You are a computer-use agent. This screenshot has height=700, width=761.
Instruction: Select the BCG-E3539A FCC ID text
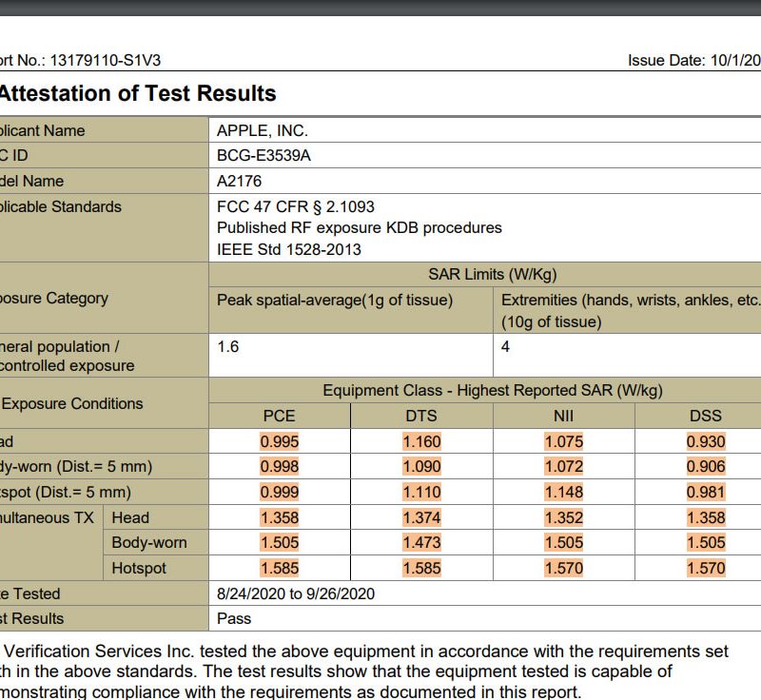click(x=263, y=156)
